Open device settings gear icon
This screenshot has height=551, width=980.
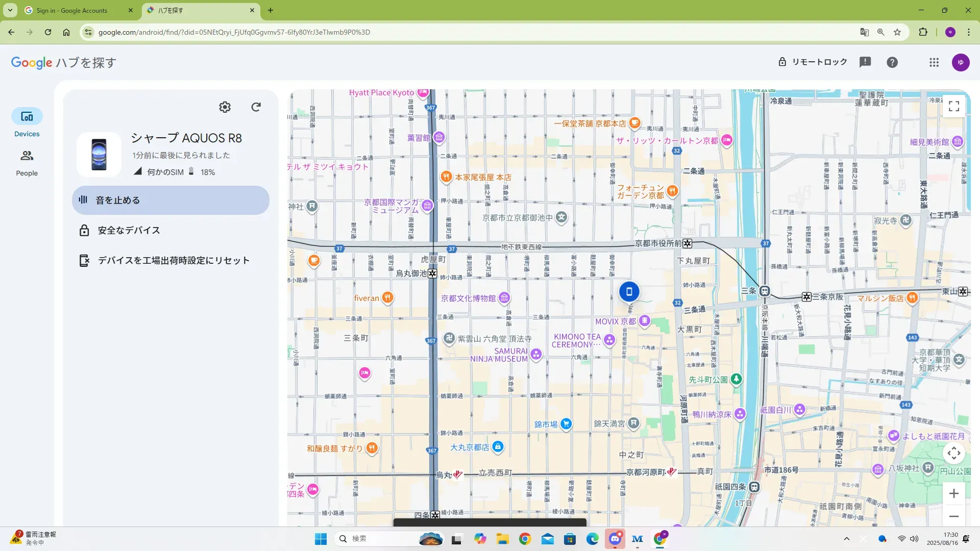(x=225, y=107)
